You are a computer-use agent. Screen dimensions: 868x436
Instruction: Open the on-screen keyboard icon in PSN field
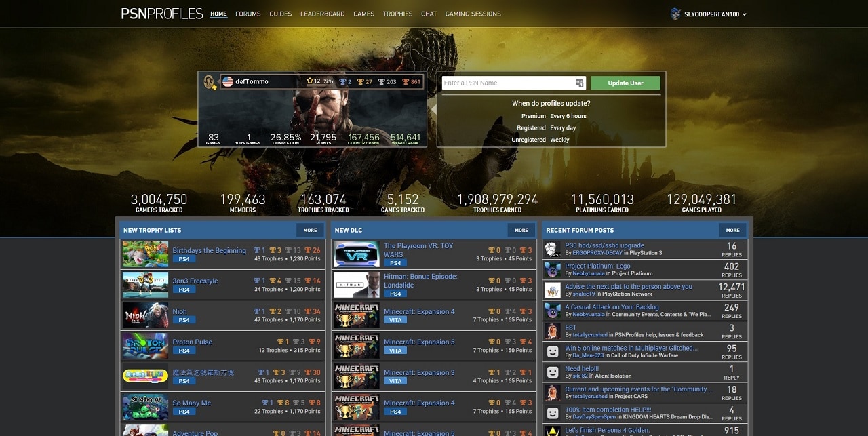point(579,82)
